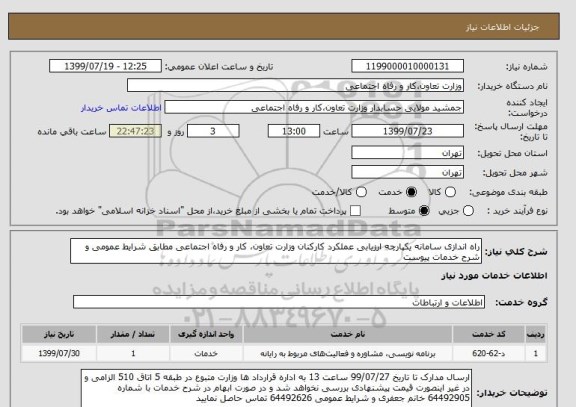Click label شماره نیاز
Image resolution: width=576 pixels, height=407 pixels.
coord(526,67)
